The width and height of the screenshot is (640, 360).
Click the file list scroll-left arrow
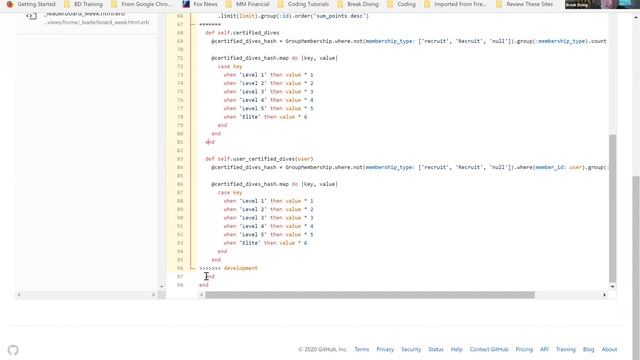pos(19,295)
